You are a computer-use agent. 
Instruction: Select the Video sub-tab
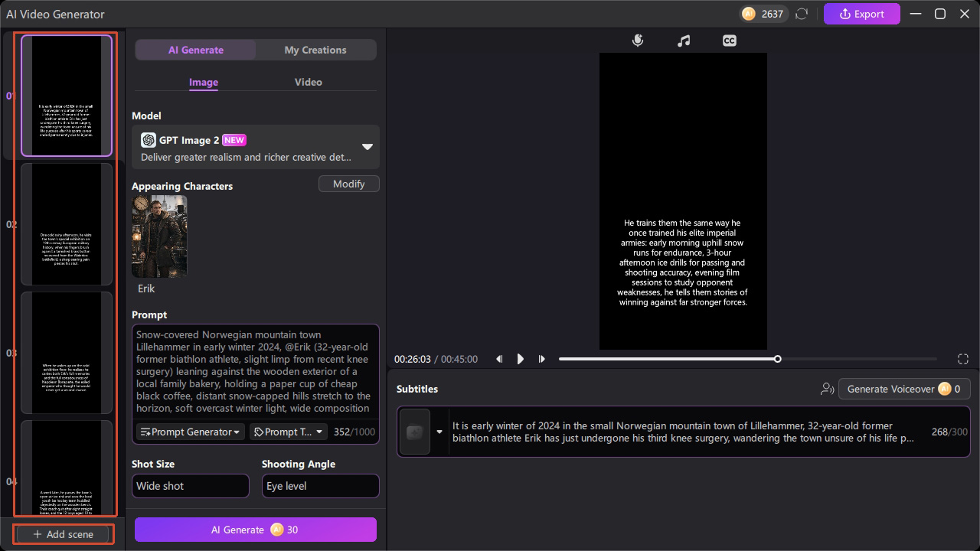(309, 82)
